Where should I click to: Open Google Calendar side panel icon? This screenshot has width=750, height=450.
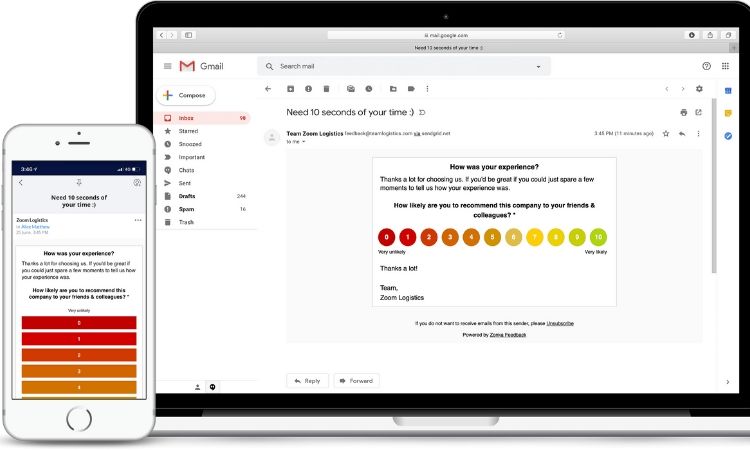coord(728,91)
